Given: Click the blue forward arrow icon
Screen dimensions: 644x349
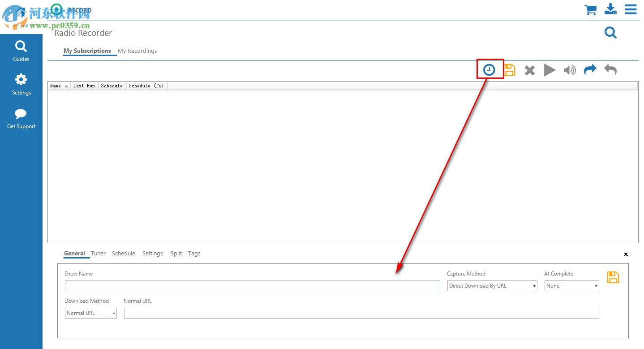Looking at the screenshot, I should coord(590,69).
